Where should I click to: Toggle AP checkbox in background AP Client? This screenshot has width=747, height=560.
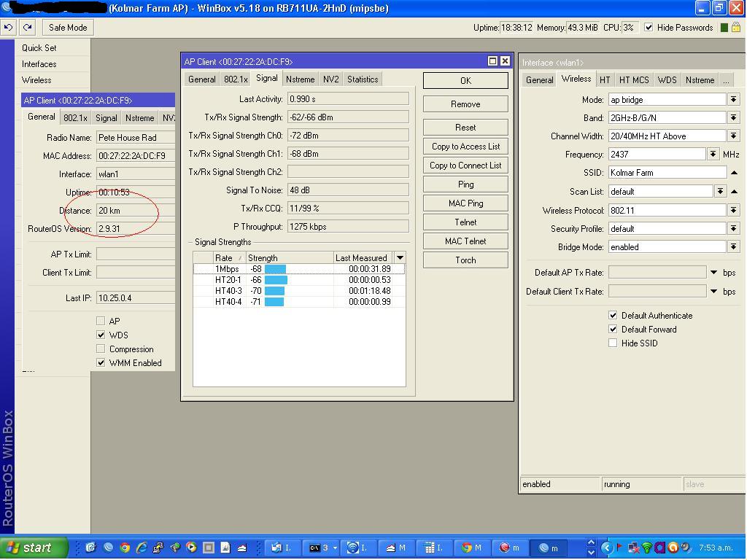[x=101, y=321]
